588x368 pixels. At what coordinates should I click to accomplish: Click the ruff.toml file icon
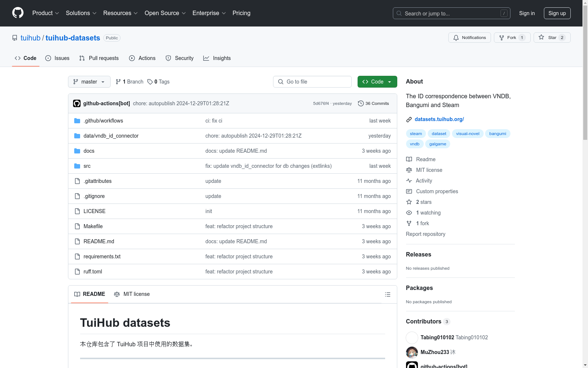point(77,272)
